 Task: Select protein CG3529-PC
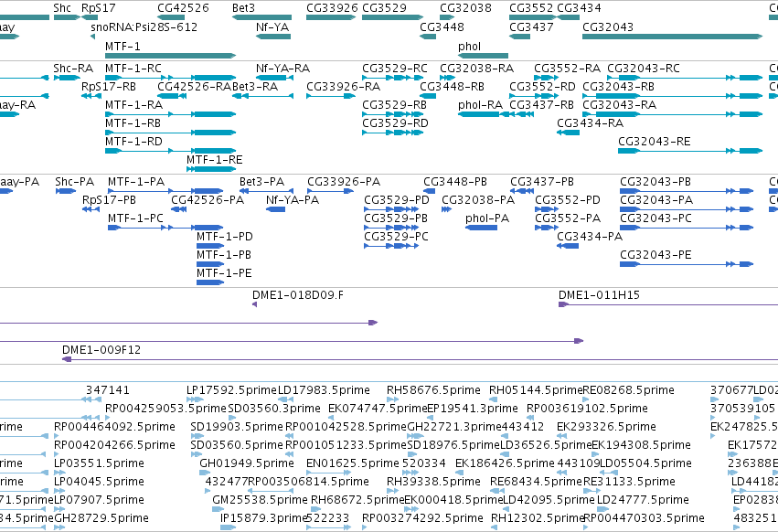pyautogui.click(x=391, y=246)
